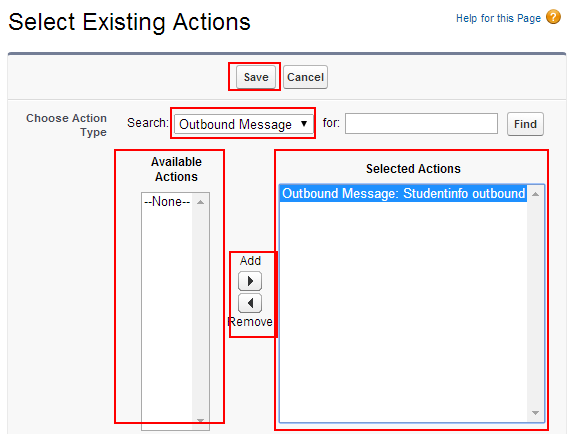Click the black triangle of Search dropdown
This screenshot has height=434, width=567.
[304, 124]
